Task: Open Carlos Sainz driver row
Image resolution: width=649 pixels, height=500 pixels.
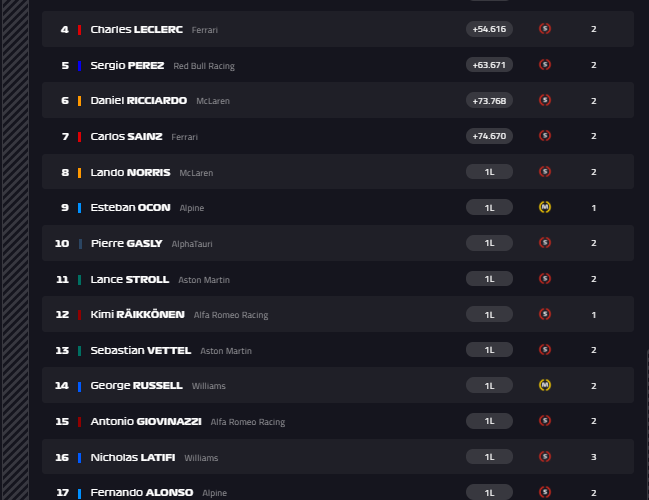Action: click(338, 136)
